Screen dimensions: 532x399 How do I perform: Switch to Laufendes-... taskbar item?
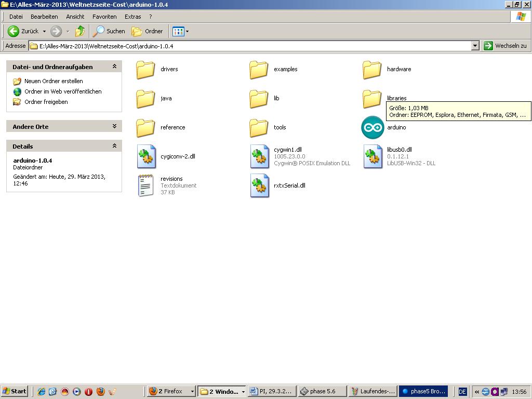[x=373, y=391]
